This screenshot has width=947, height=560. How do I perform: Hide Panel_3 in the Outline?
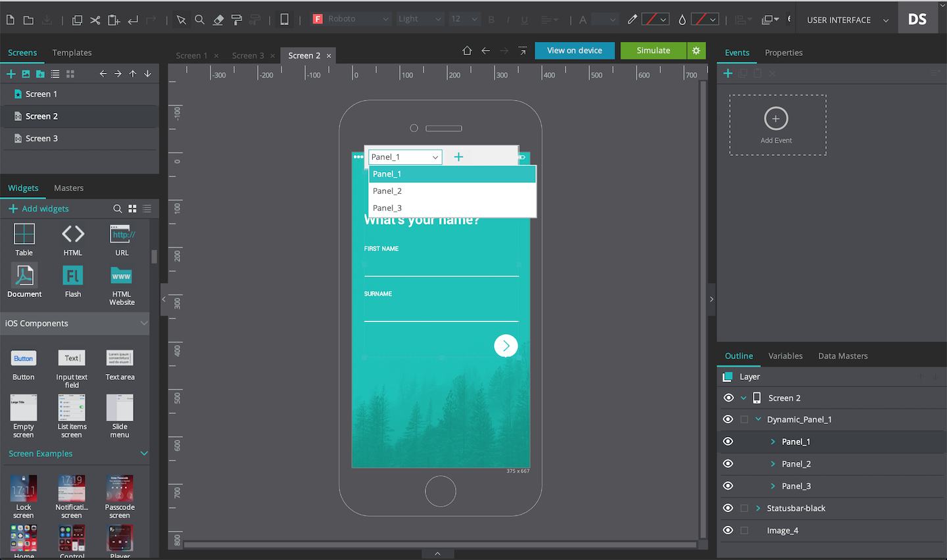coord(727,485)
